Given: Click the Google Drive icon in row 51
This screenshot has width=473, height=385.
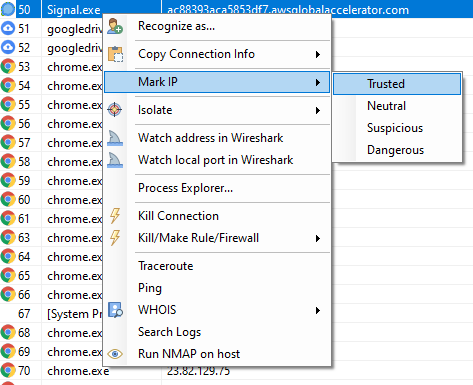Looking at the screenshot, I should tap(8, 29).
